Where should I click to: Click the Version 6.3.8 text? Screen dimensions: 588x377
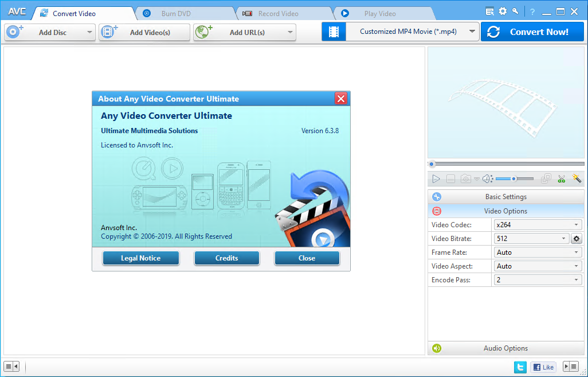(320, 131)
